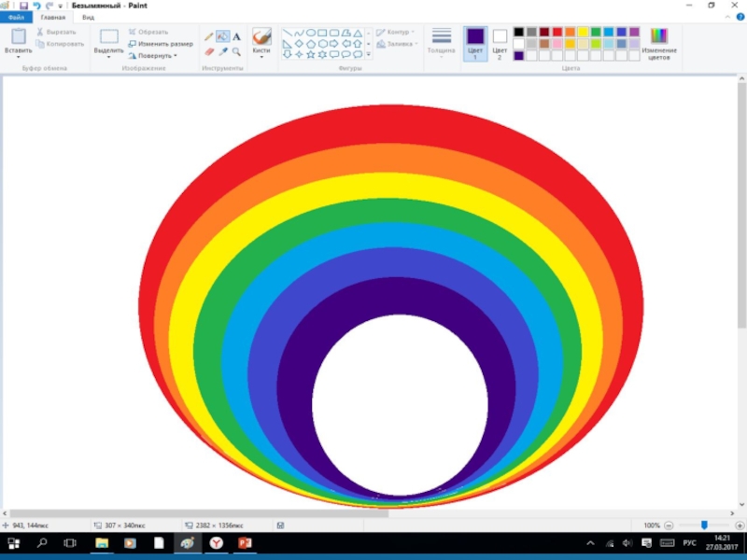Activate the Цвет 2 background color
Viewport: 747px width, 560px height.
point(500,43)
